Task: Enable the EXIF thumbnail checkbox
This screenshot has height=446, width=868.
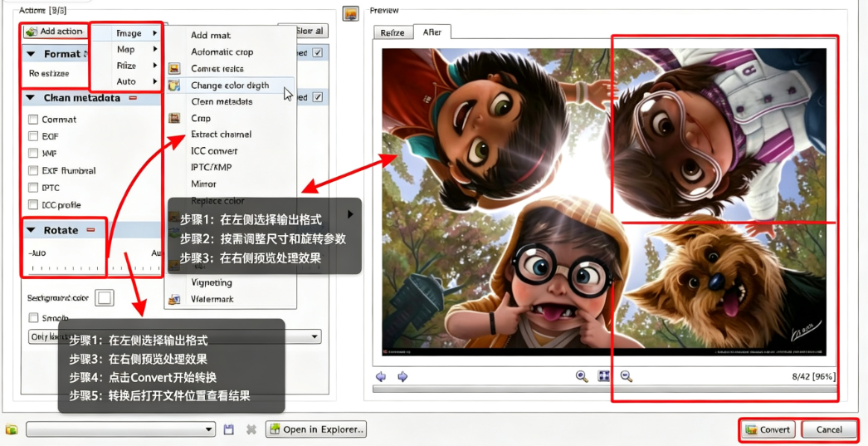Action: click(x=33, y=170)
